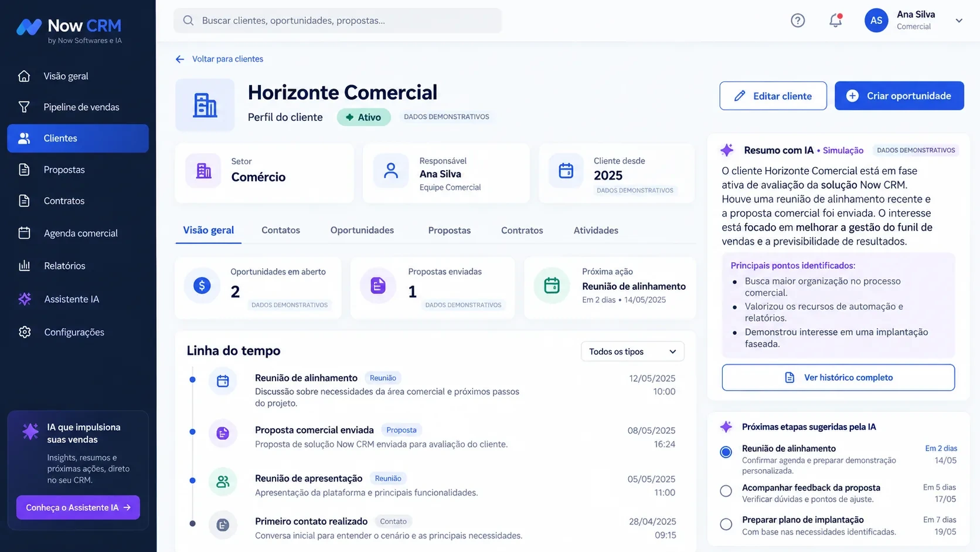
Task: Open Pipeline de vendas in sidebar
Action: (78, 107)
